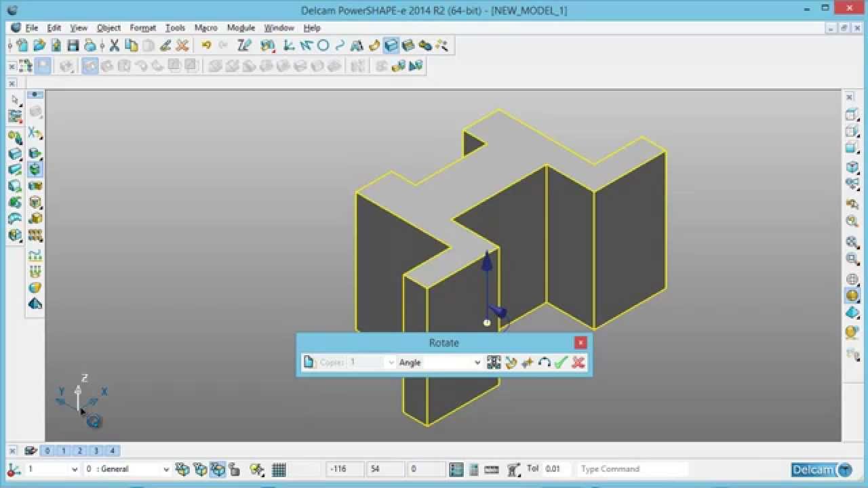
Task: Click the Delcam logo button
Action: tap(821, 470)
